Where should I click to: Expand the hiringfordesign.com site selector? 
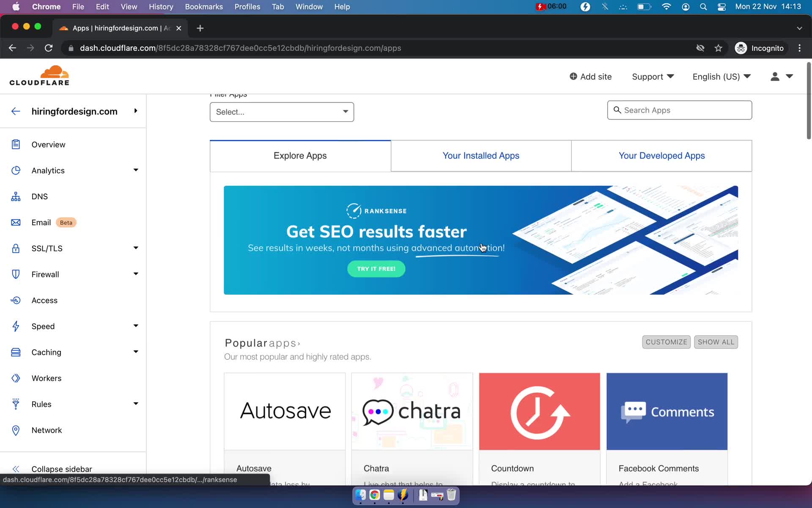[135, 111]
